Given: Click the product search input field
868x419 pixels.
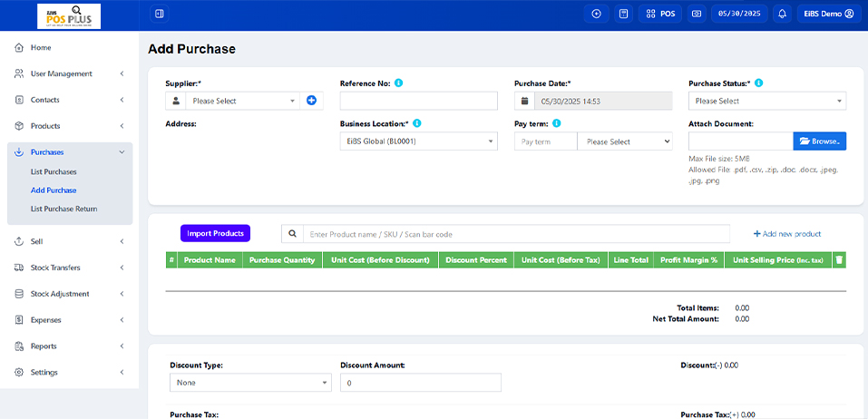Looking at the screenshot, I should (x=516, y=234).
